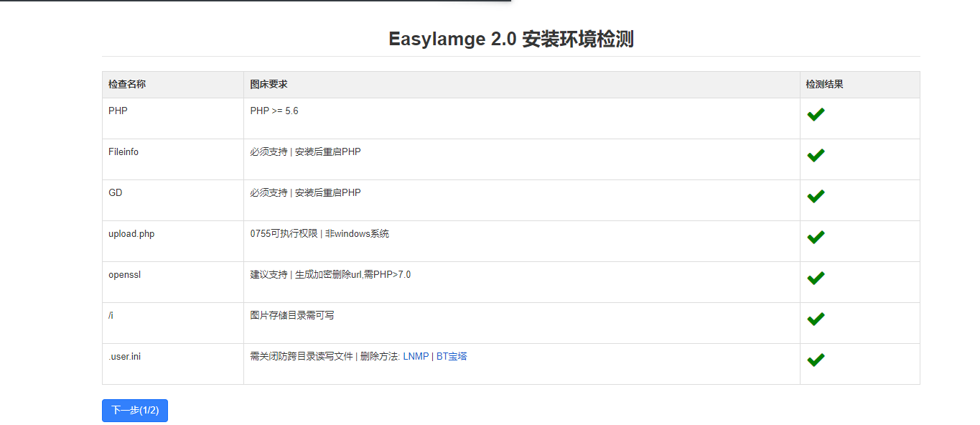Image resolution: width=980 pixels, height=425 pixels.
Task: Click the openssl name cell
Action: pos(124,275)
